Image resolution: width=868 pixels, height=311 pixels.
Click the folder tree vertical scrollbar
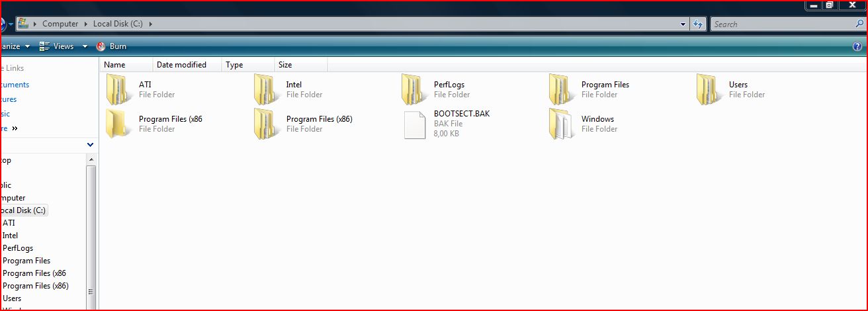(x=91, y=232)
